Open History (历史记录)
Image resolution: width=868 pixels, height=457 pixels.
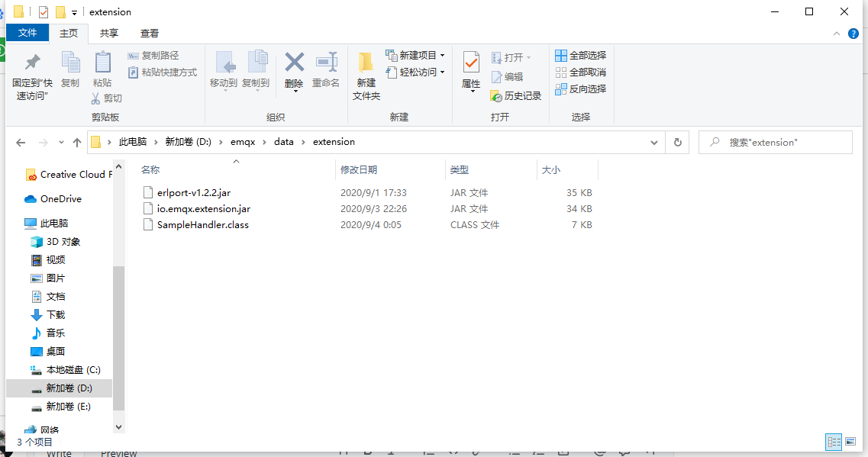(516, 96)
